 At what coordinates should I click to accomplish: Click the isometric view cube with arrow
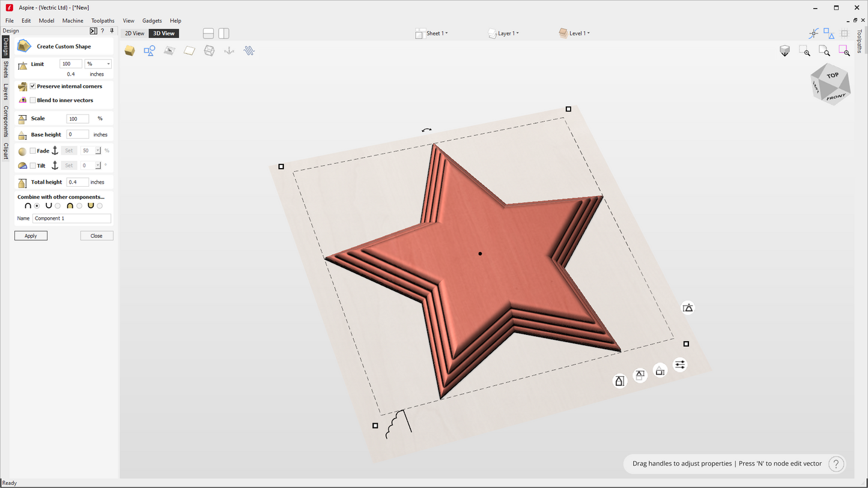pos(785,51)
